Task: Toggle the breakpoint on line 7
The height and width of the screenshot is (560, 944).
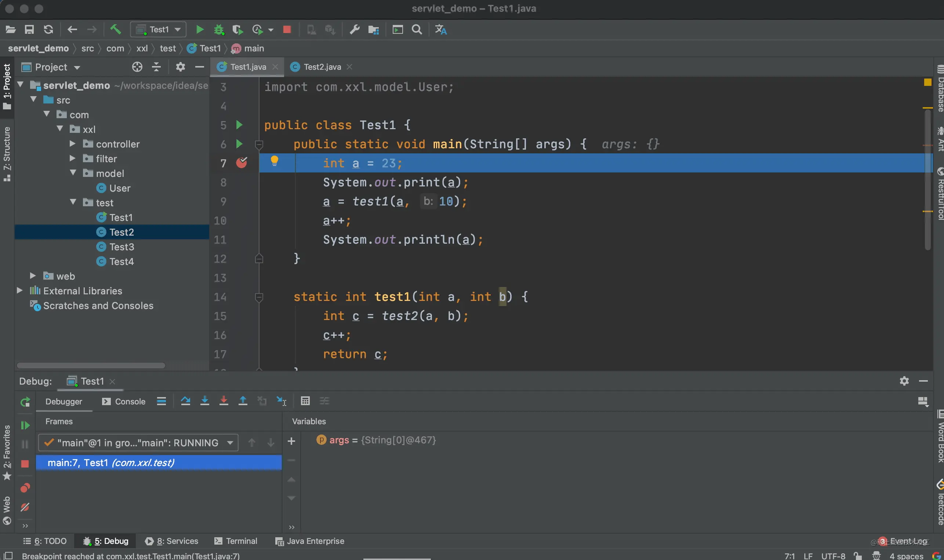Action: (242, 163)
